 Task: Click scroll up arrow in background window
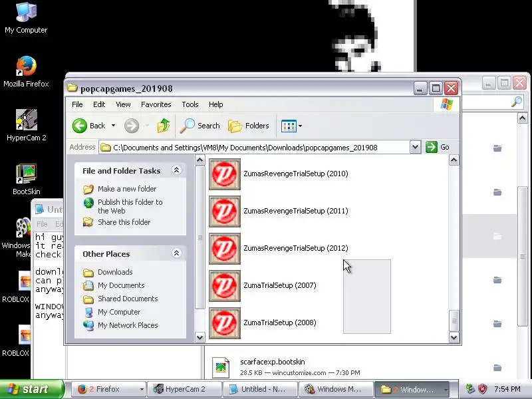523,118
